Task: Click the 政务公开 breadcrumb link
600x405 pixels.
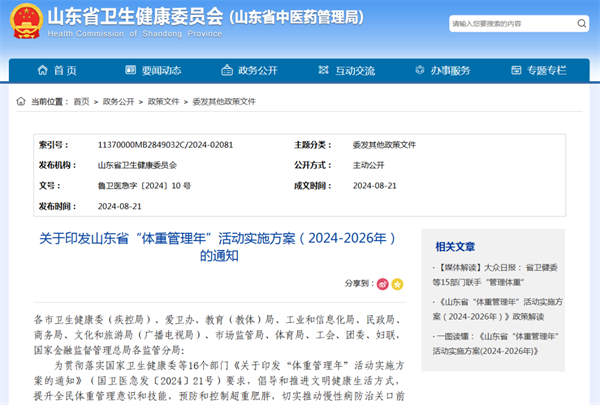Action: tap(118, 102)
